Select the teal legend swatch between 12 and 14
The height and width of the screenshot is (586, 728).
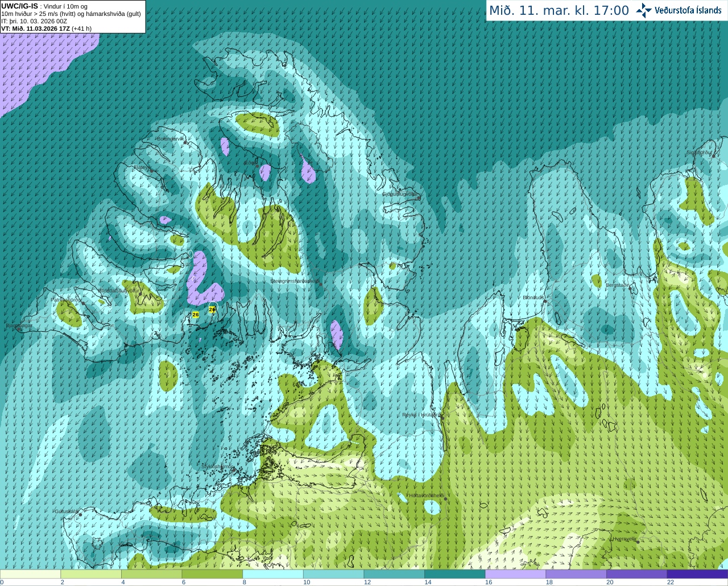point(394,574)
